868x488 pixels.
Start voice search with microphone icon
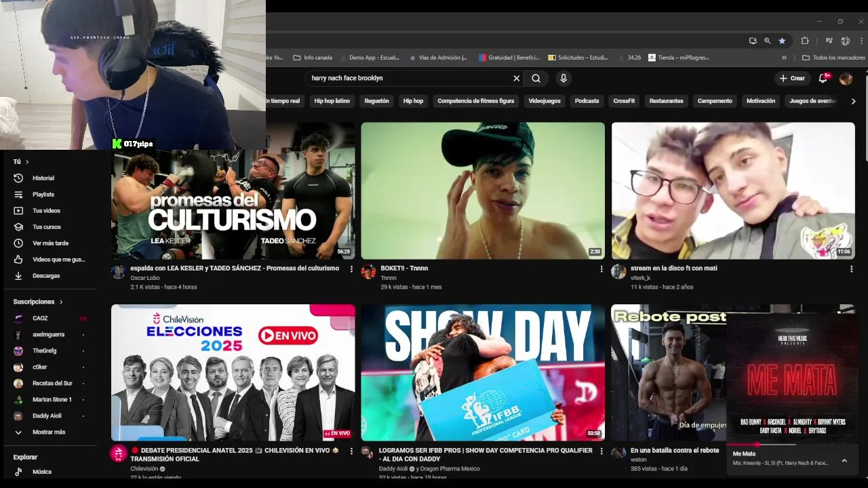pyautogui.click(x=563, y=78)
